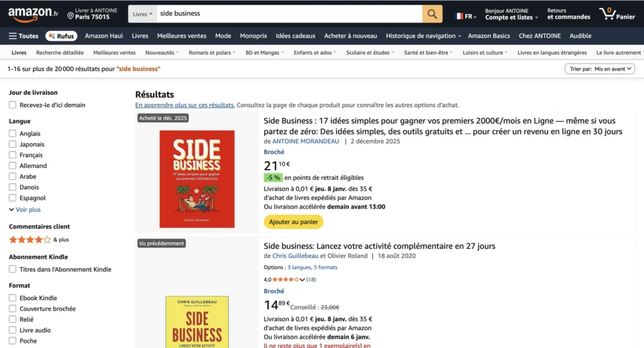Click the search field containing side business

click(288, 14)
